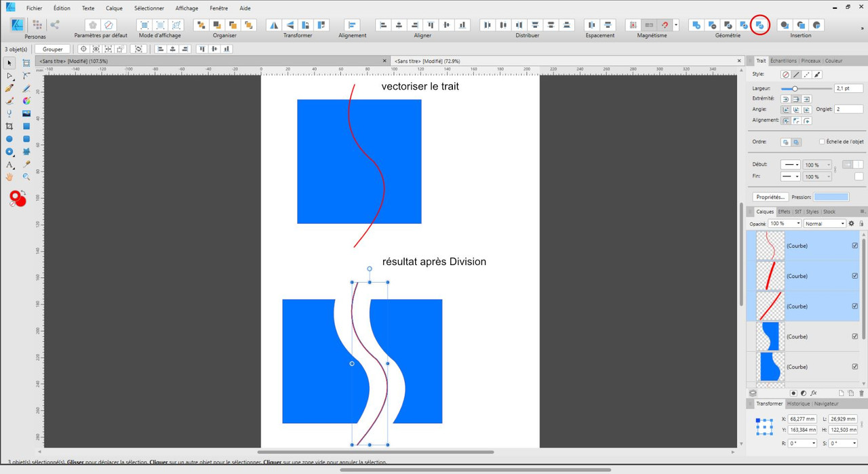Open the Affichage menu
Image resolution: width=868 pixels, height=474 pixels.
coord(186,8)
